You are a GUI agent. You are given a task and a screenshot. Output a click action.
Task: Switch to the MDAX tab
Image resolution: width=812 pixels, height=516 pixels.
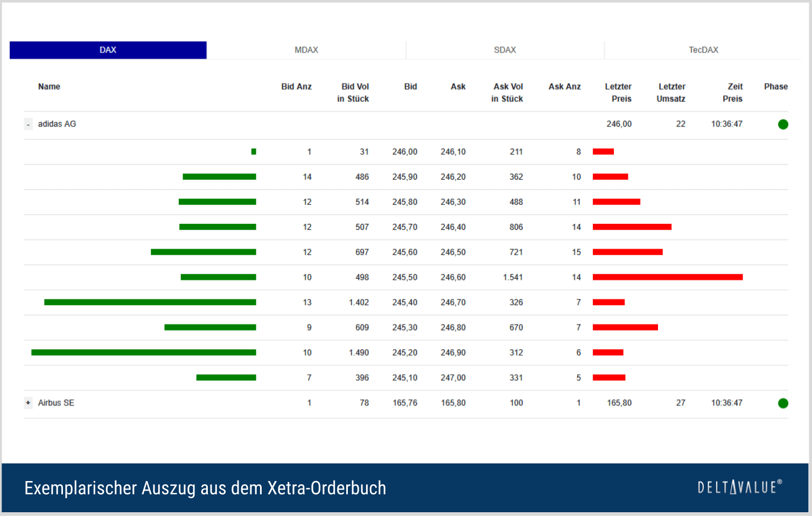306,50
